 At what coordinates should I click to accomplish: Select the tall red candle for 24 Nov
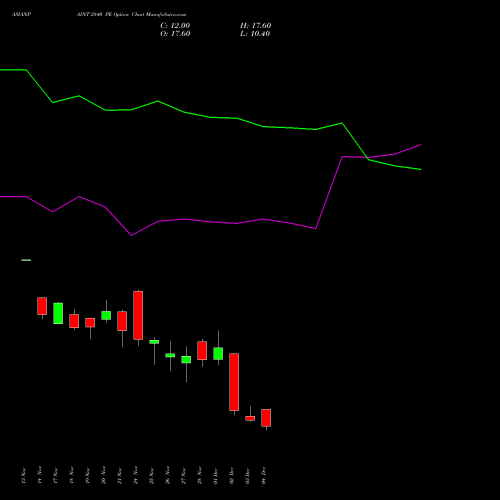138,315
